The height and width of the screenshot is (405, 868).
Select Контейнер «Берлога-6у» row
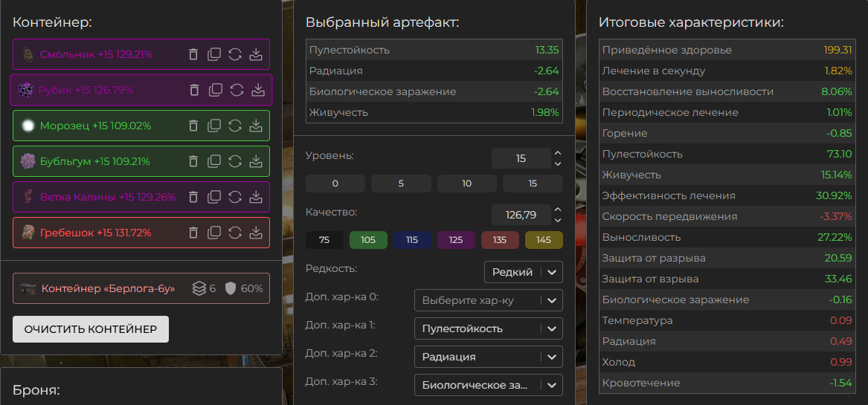tap(141, 288)
